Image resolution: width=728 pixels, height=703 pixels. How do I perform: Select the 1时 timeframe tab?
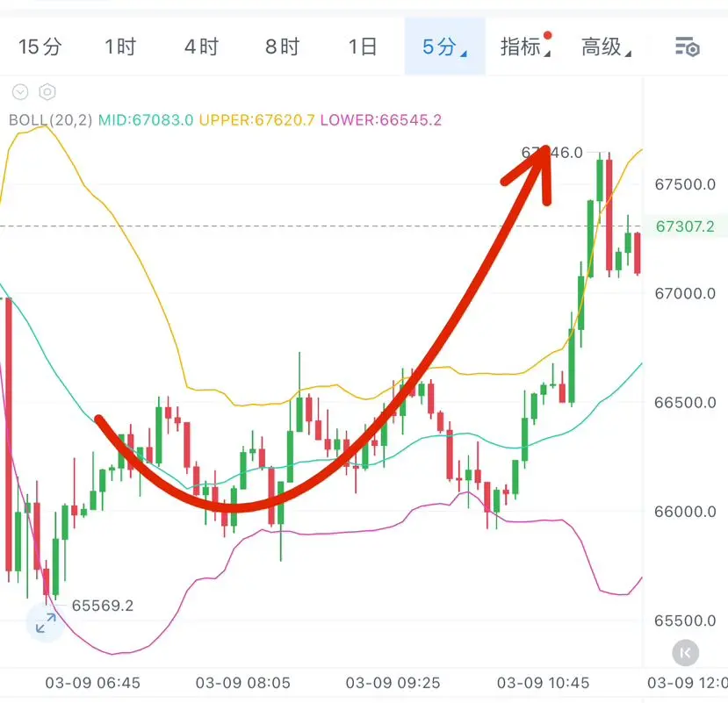120,47
